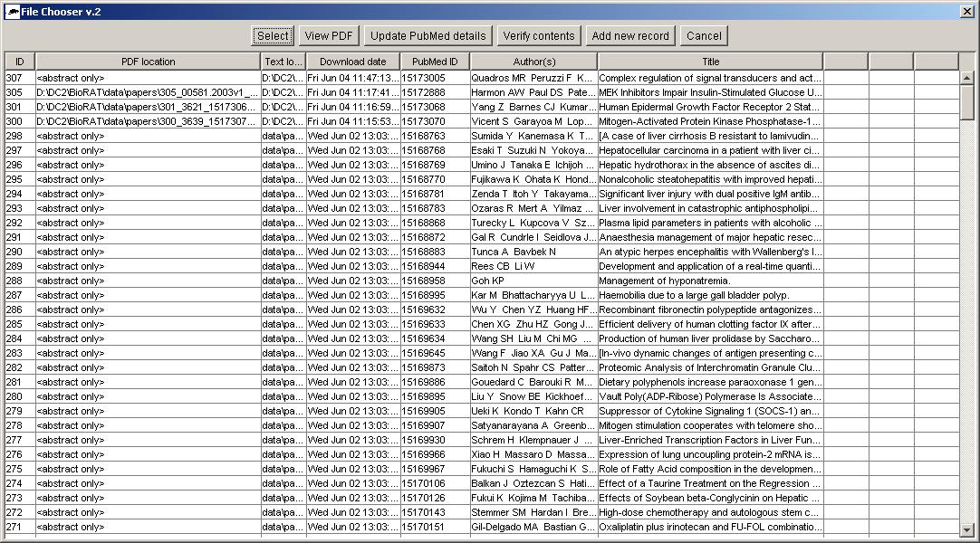Sort by the Title column header
980x543 pixels.
point(710,62)
